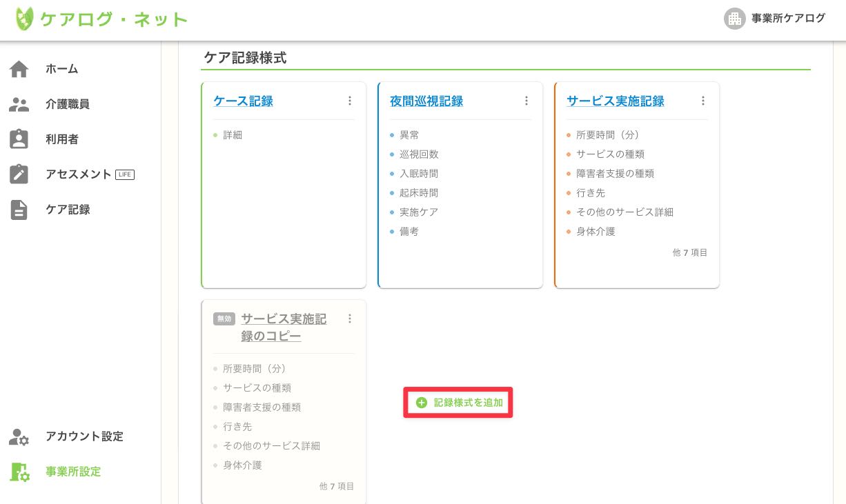Viewport: 846px width, 504px height.
Task: Click the Home icon in the sidebar
Action: click(19, 68)
